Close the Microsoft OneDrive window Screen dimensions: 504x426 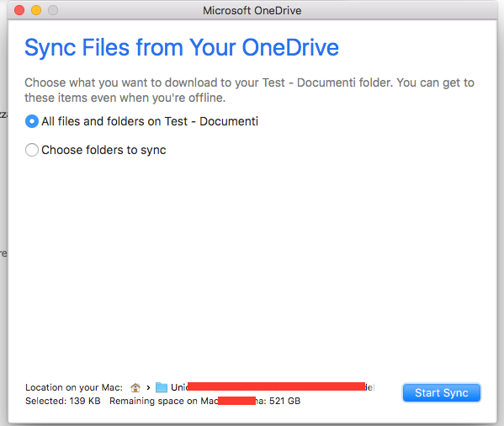point(19,10)
